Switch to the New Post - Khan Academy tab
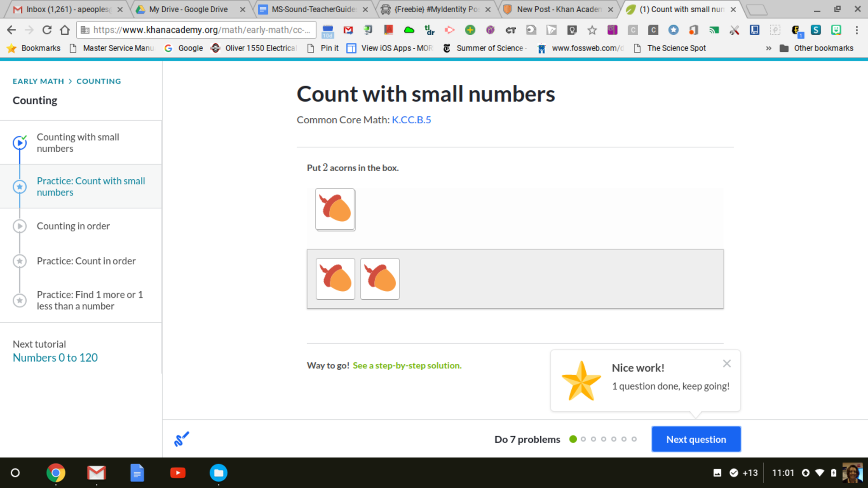Viewport: 868px width, 488px height. 559,9
